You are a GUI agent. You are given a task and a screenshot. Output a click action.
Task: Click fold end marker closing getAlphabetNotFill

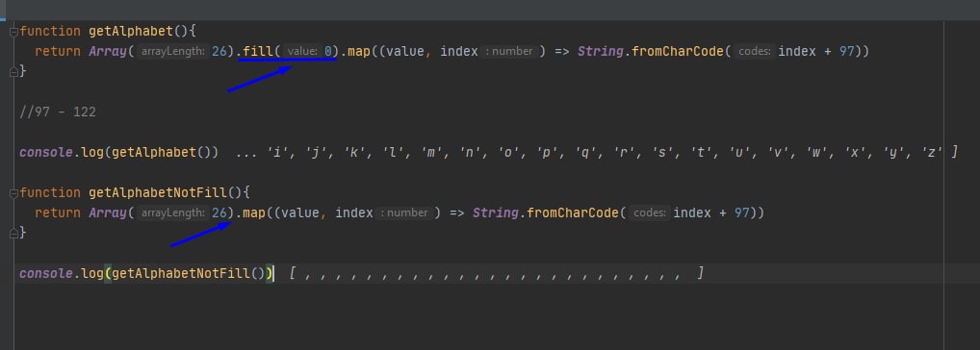pos(13,233)
